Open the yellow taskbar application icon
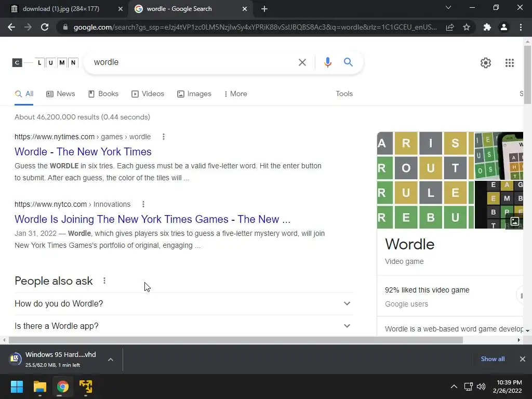532x399 pixels. click(x=86, y=387)
